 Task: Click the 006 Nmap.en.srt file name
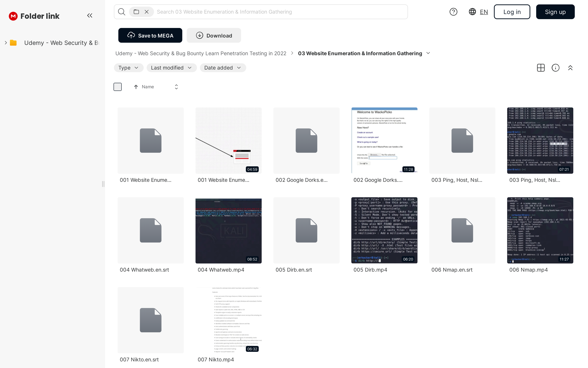[x=452, y=270]
